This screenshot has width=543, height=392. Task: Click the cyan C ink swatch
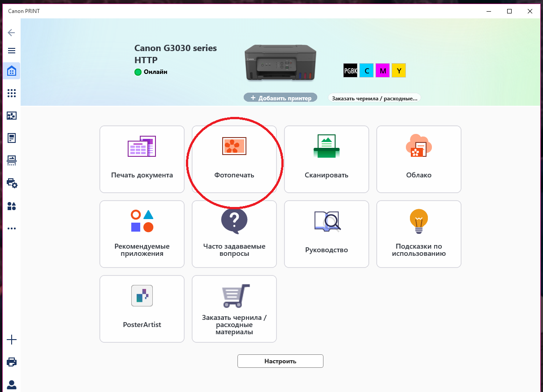366,70
